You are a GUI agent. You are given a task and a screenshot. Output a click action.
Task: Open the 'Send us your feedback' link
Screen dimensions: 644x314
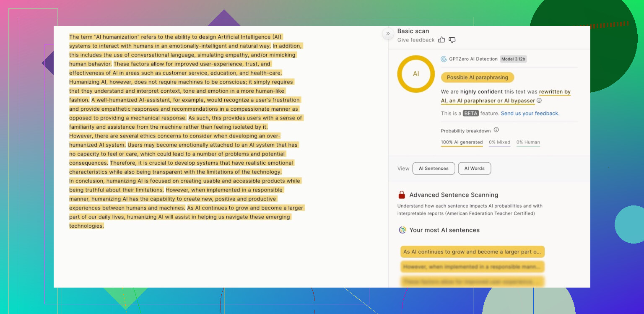point(530,113)
